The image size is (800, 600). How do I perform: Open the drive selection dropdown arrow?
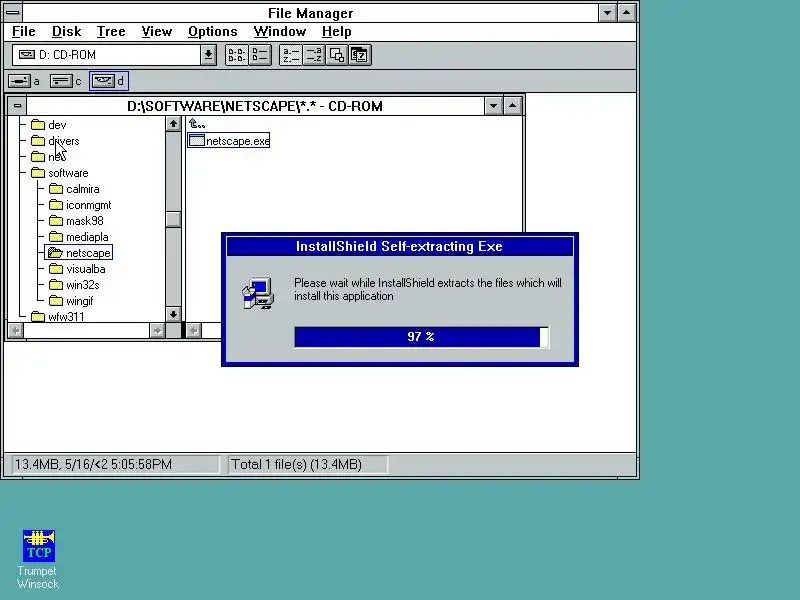(208, 55)
